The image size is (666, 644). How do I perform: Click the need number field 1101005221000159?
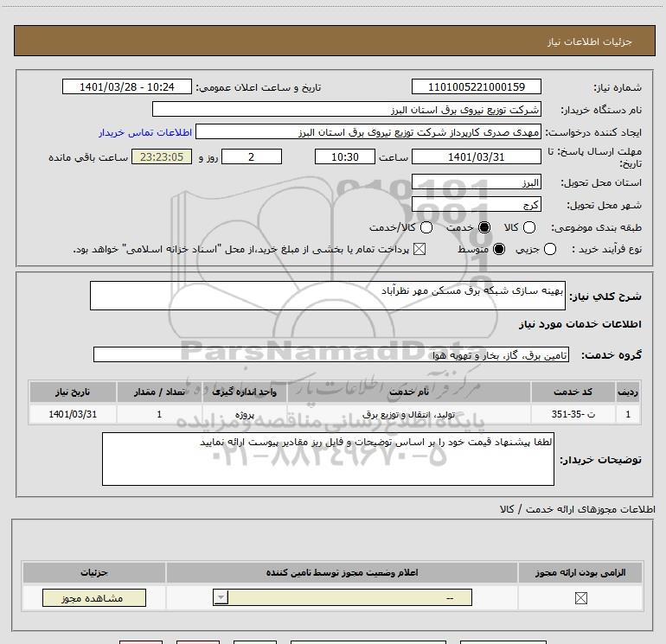tap(476, 87)
